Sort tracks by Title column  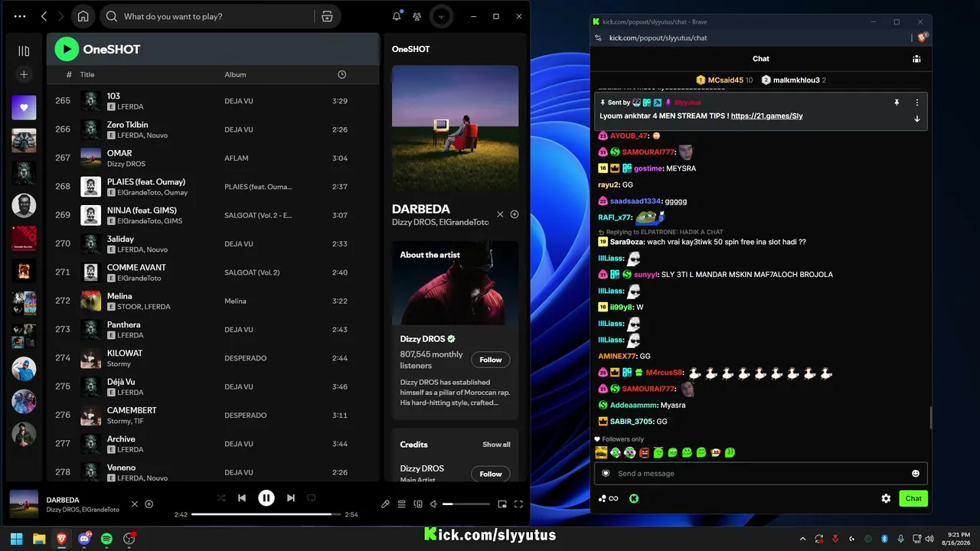pyautogui.click(x=87, y=74)
